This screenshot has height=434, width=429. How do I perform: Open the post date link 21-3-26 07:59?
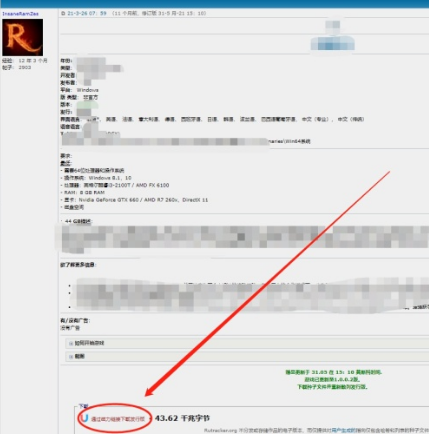pos(87,13)
